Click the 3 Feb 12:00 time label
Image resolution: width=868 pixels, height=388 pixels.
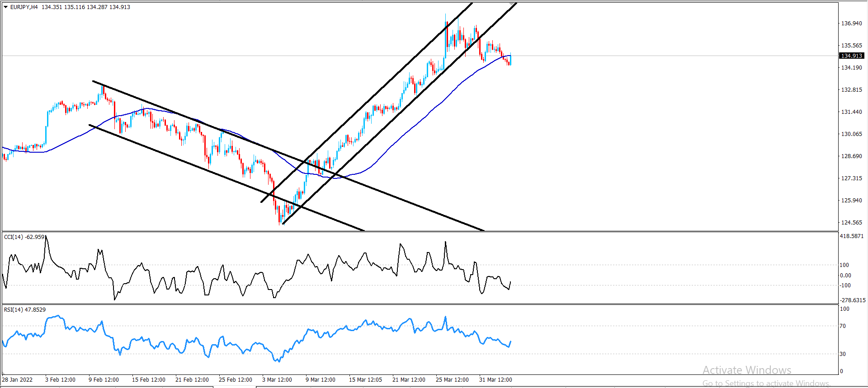click(60, 380)
